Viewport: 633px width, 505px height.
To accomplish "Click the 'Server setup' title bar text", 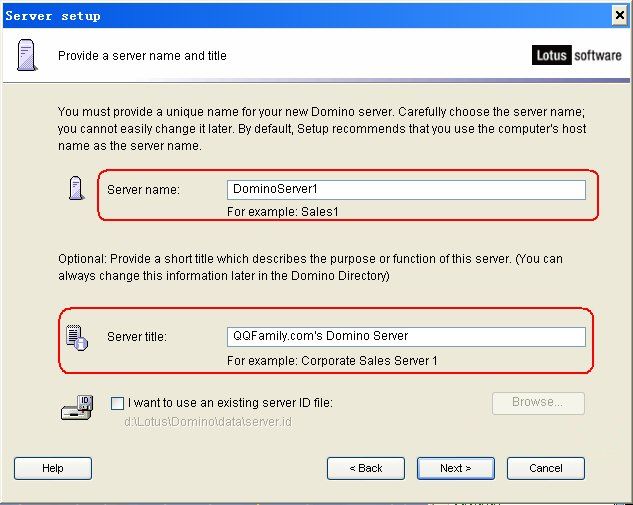I will click(53, 16).
